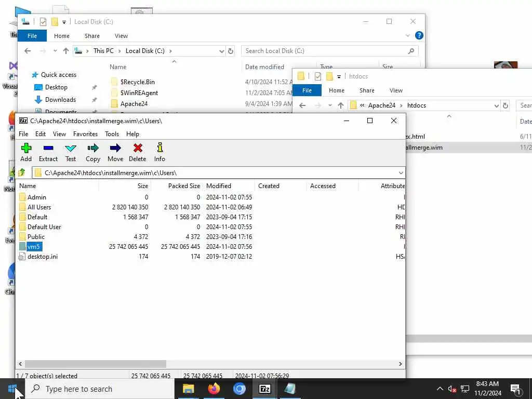
Task: Go up one folder level in 7-Zip
Action: 22,172
